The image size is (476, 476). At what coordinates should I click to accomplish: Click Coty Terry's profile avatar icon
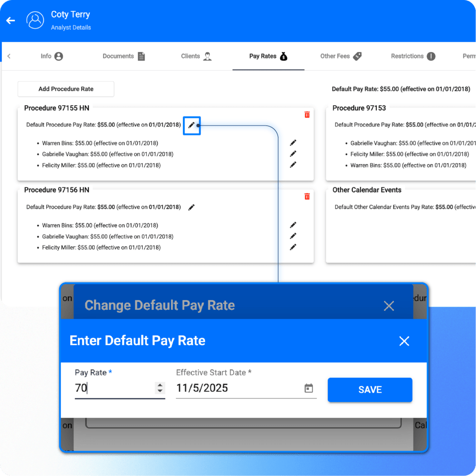point(35,20)
